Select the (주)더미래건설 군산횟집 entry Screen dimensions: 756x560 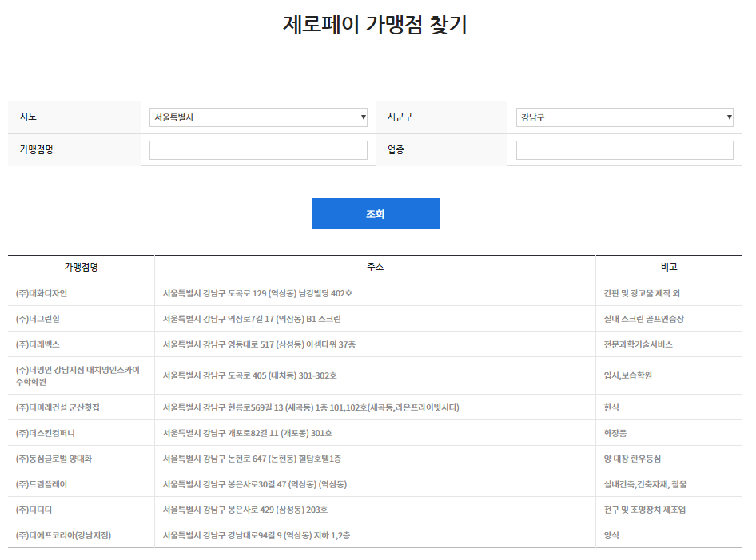[x=58, y=407]
